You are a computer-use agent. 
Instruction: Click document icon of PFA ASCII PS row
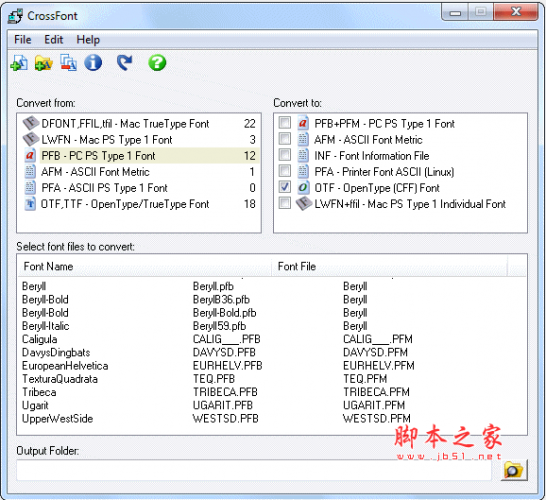click(x=30, y=187)
